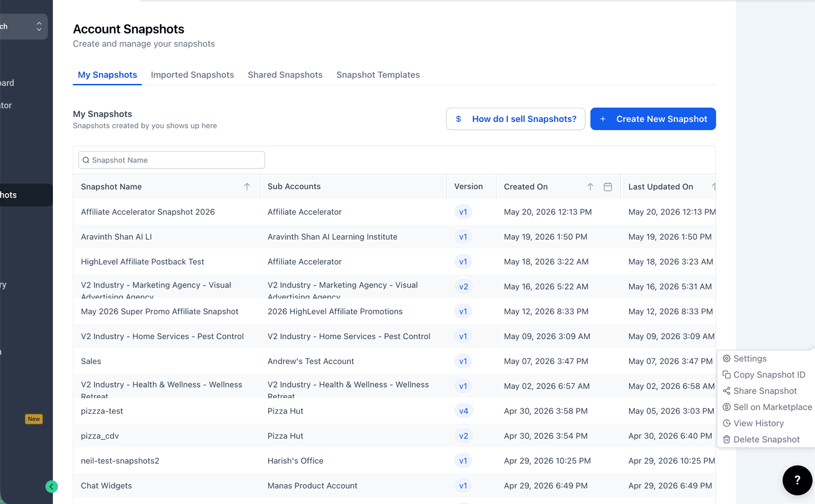
Task: Choose Sell on Marketplace option
Action: (767, 407)
